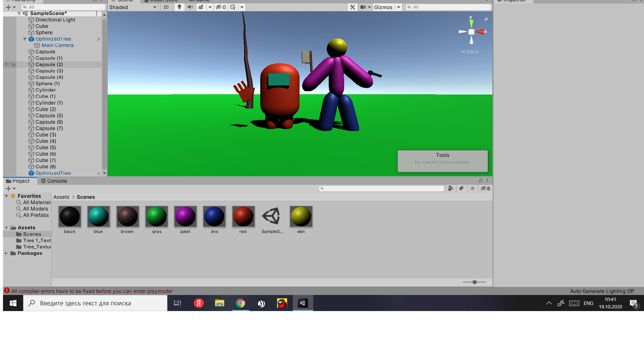Toggle picking hand icon for Capsule (2)
The height and width of the screenshot is (362, 644).
(13, 64)
